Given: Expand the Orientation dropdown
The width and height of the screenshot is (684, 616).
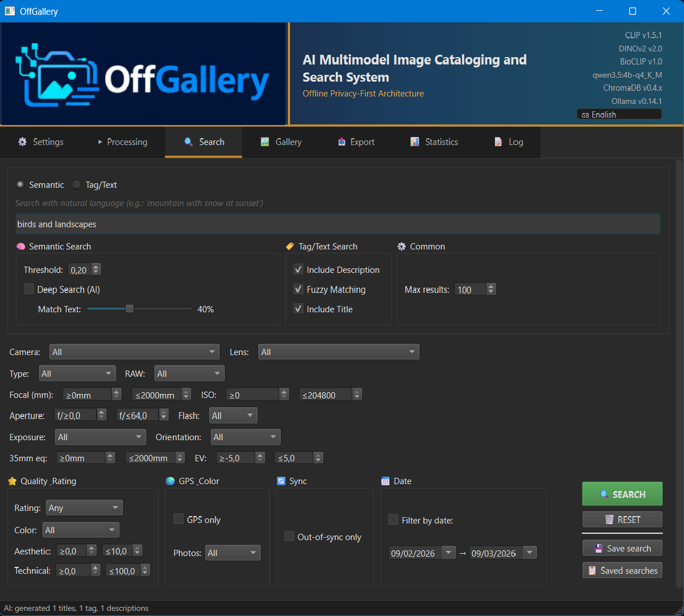Looking at the screenshot, I should pyautogui.click(x=246, y=436).
